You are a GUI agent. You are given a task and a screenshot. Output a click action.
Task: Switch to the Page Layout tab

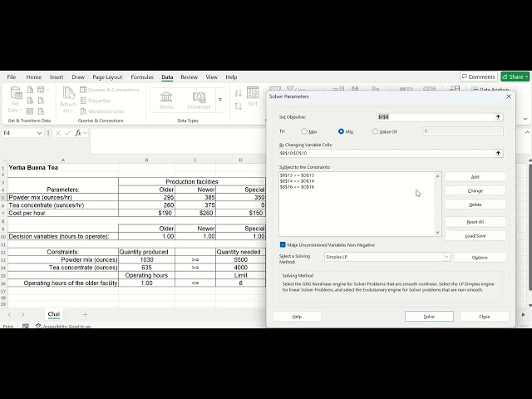[107, 77]
